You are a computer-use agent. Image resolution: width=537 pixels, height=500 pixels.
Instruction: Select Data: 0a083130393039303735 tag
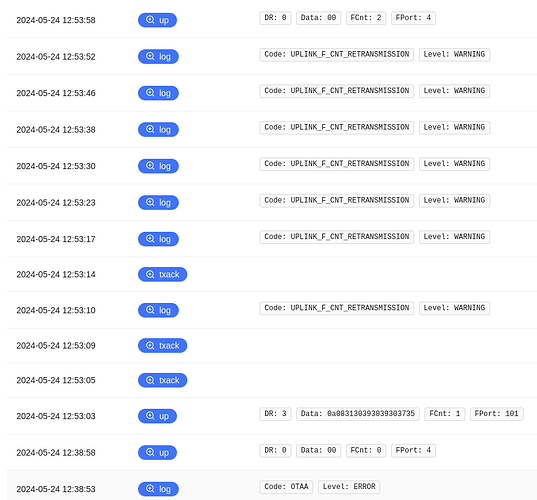tap(358, 414)
